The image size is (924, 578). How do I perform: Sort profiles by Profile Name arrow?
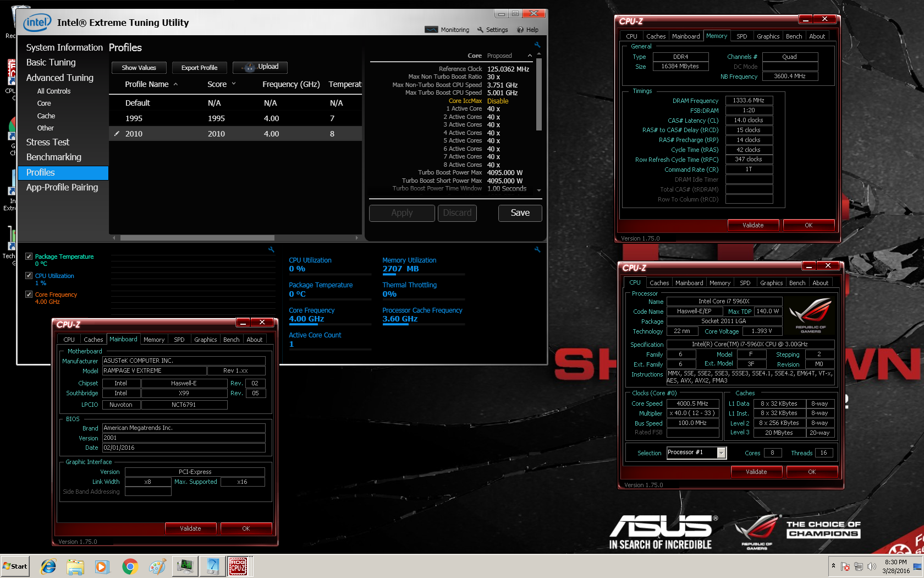pos(175,84)
